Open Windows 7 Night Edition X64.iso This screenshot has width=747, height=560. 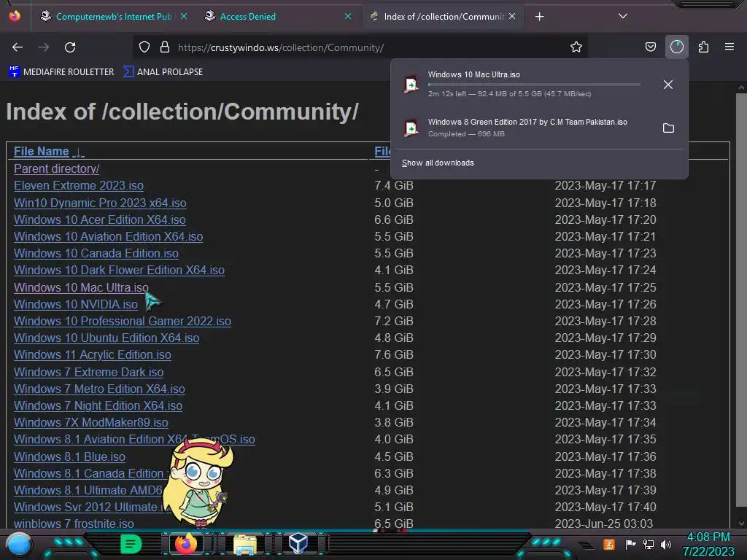[x=98, y=405]
